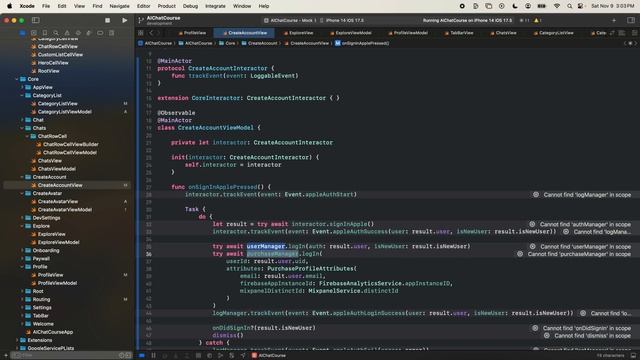
Task: Open the Source Control navigator icon
Action: (x=34, y=33)
